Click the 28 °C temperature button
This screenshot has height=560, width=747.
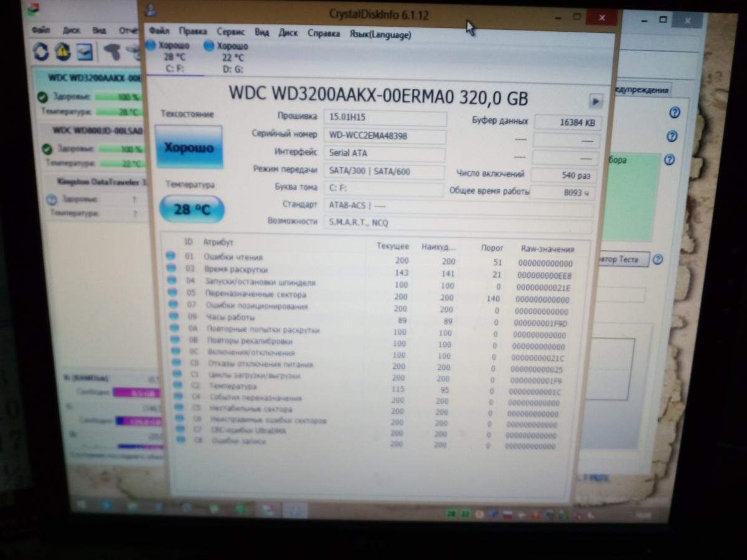click(x=191, y=210)
